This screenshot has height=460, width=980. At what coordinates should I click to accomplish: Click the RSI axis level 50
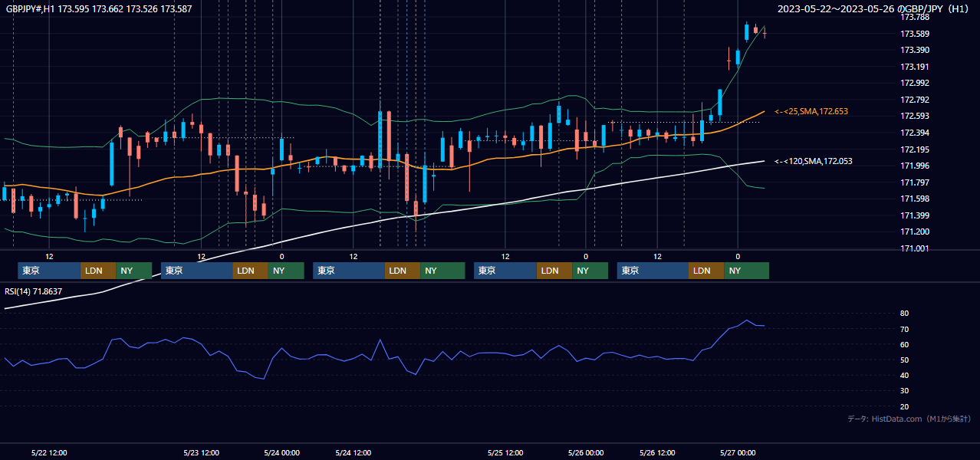[904, 360]
